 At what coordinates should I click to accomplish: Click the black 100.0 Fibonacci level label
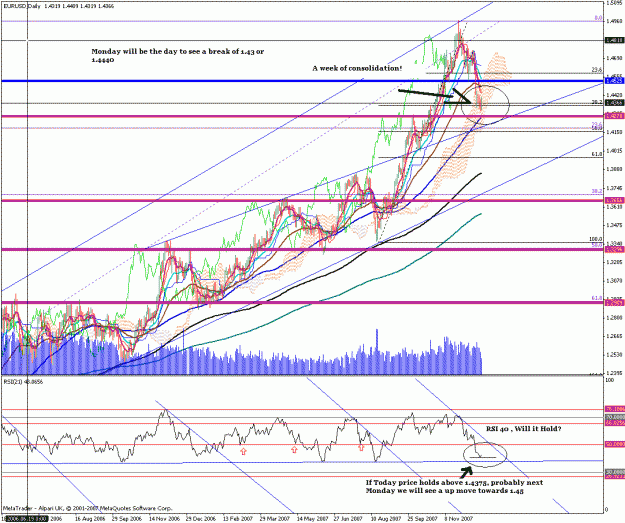pyautogui.click(x=596, y=239)
